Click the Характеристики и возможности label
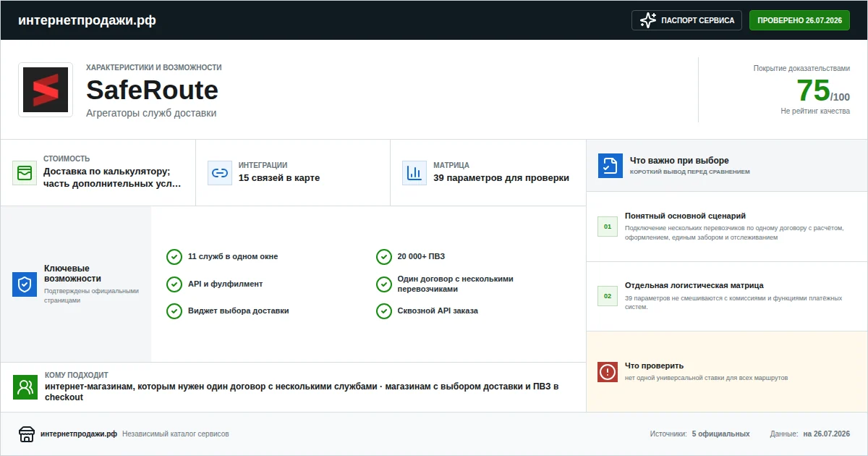 (154, 67)
